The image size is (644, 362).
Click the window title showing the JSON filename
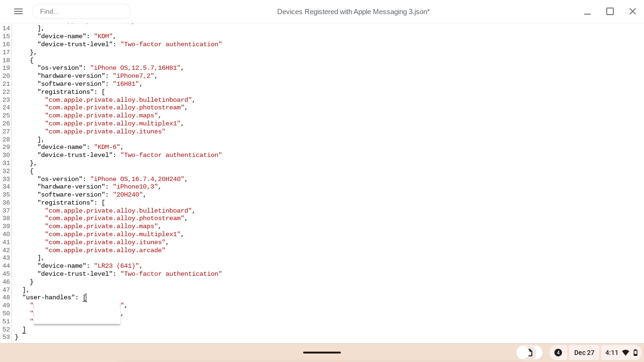click(353, 11)
